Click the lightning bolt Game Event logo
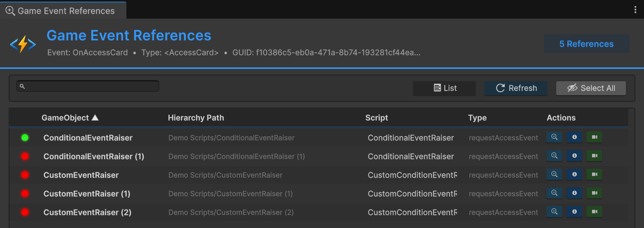 (23, 44)
